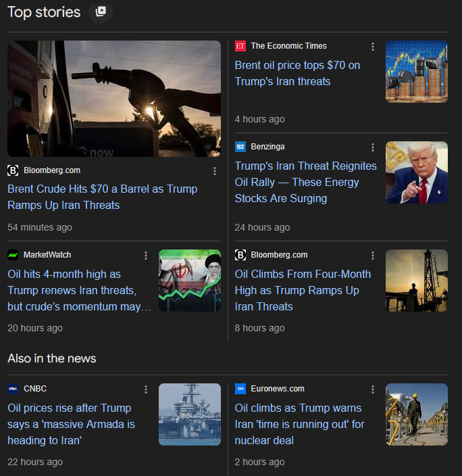This screenshot has width=462, height=476.
Task: Open Brent Crude Hits $70 a Barrel headline
Action: (x=102, y=197)
